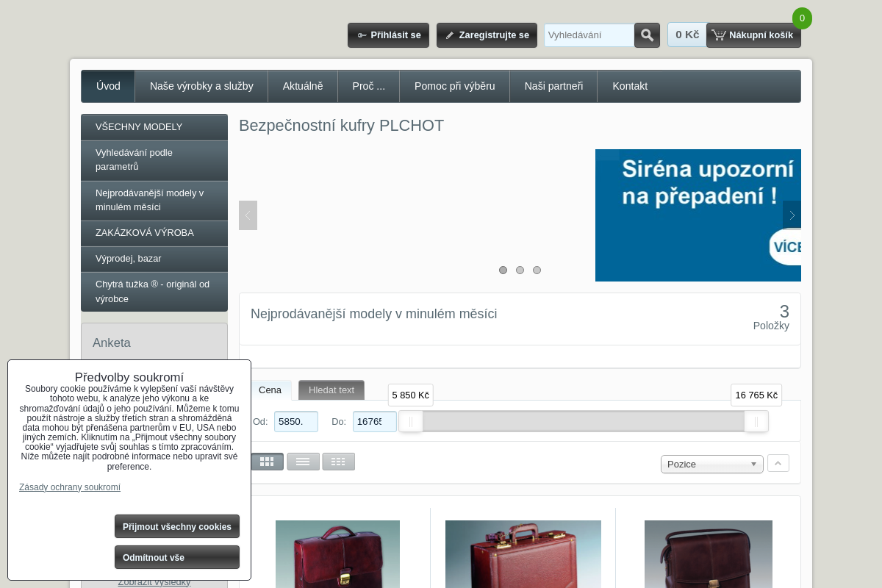
Task: Click the Siréna upozorní banner image
Action: pos(698,215)
